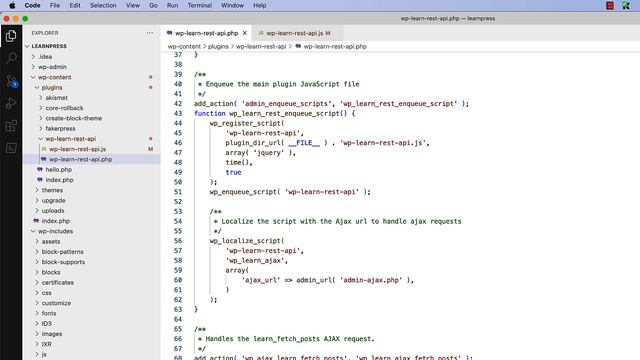Open the Explorer view in activity bar

[x=11, y=36]
